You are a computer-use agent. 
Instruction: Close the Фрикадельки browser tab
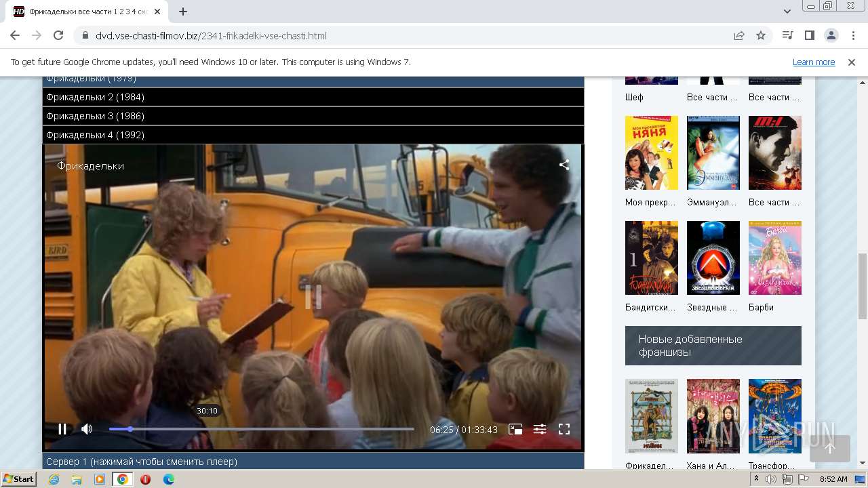pos(157,12)
